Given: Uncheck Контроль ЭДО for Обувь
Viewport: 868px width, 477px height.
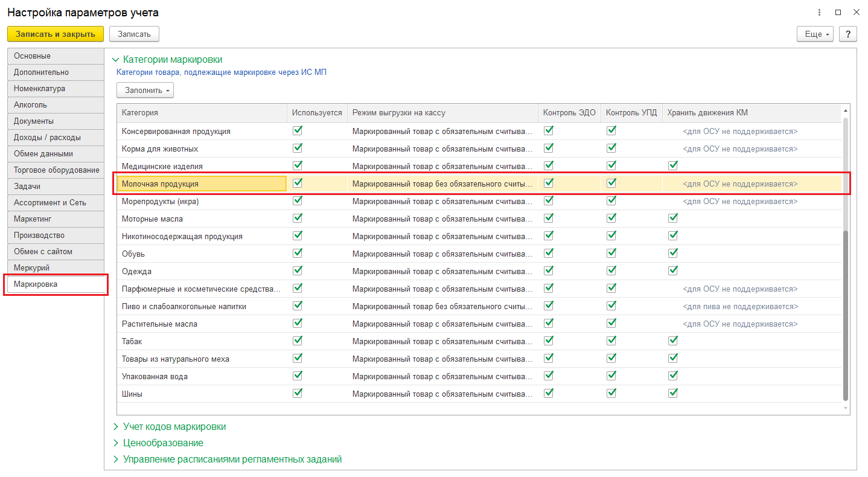Looking at the screenshot, I should [x=549, y=253].
